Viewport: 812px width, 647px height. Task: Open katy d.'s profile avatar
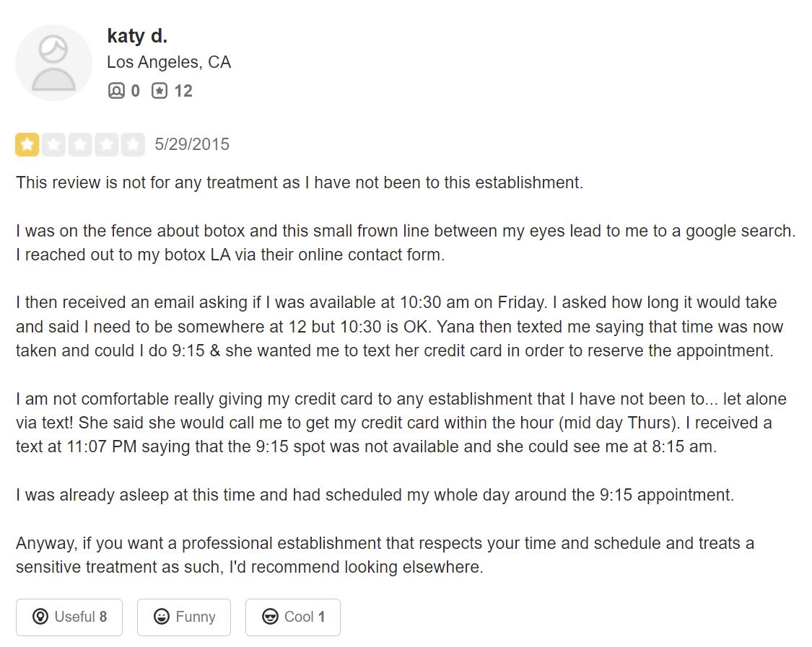54,63
